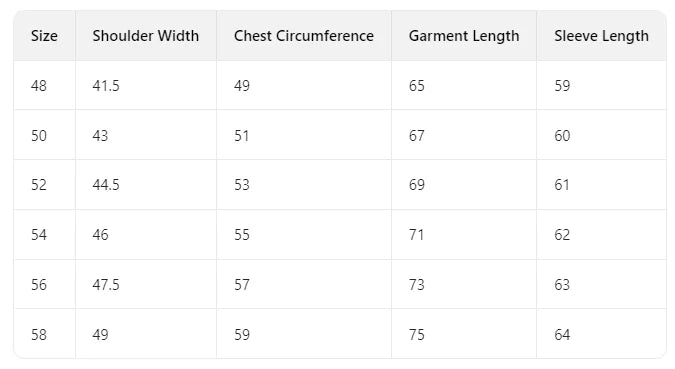Select the Garment Length column header
This screenshot has height=369, width=675.
point(464,36)
